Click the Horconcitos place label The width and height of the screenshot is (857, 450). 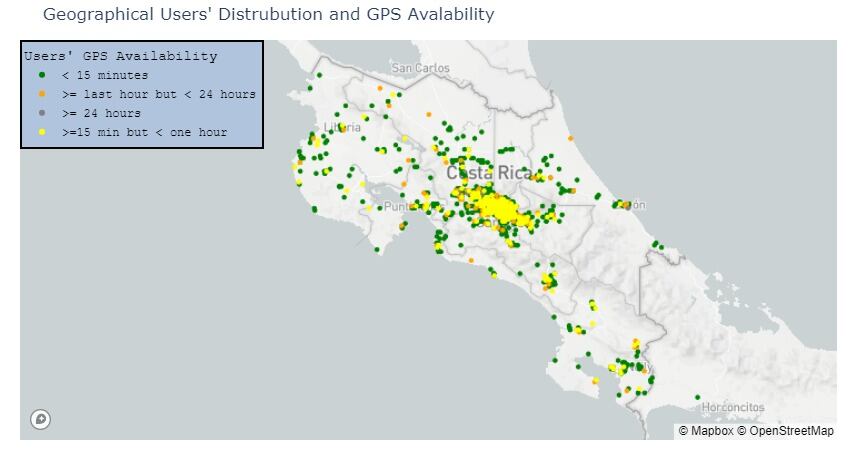pyautogui.click(x=732, y=407)
